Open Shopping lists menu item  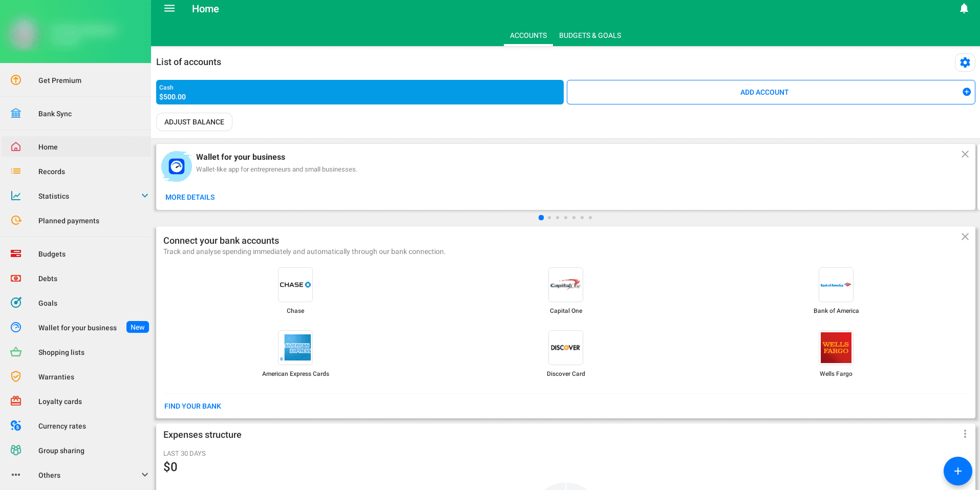coord(76,352)
